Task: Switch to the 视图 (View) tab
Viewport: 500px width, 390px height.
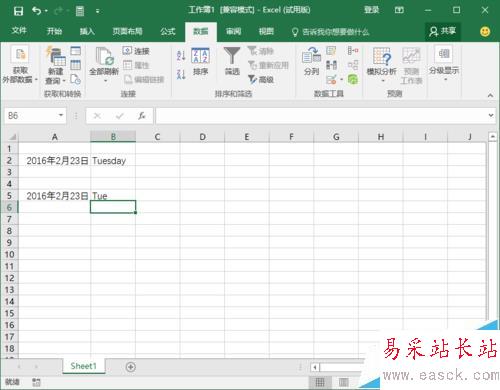Action: click(266, 31)
